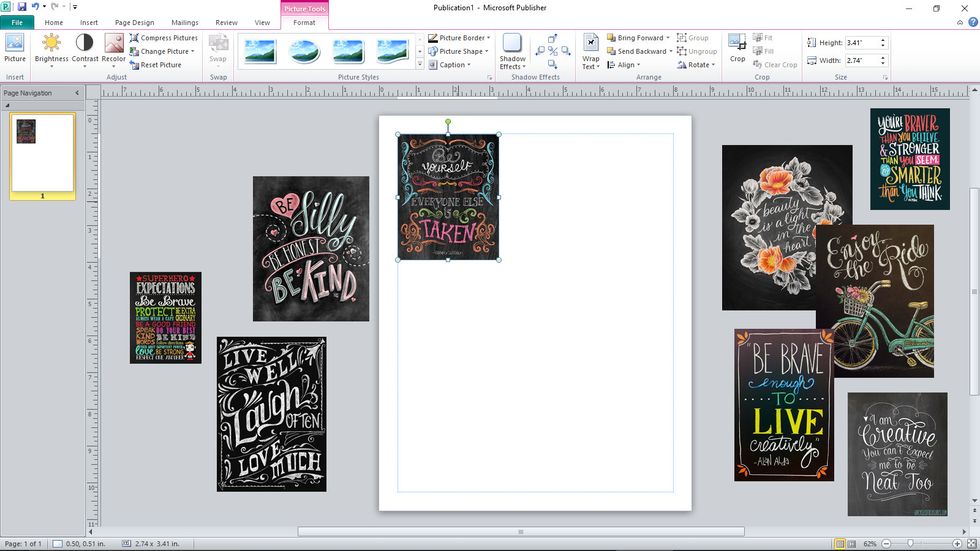Undo the last action
This screenshot has width=980, height=551.
coord(36,7)
